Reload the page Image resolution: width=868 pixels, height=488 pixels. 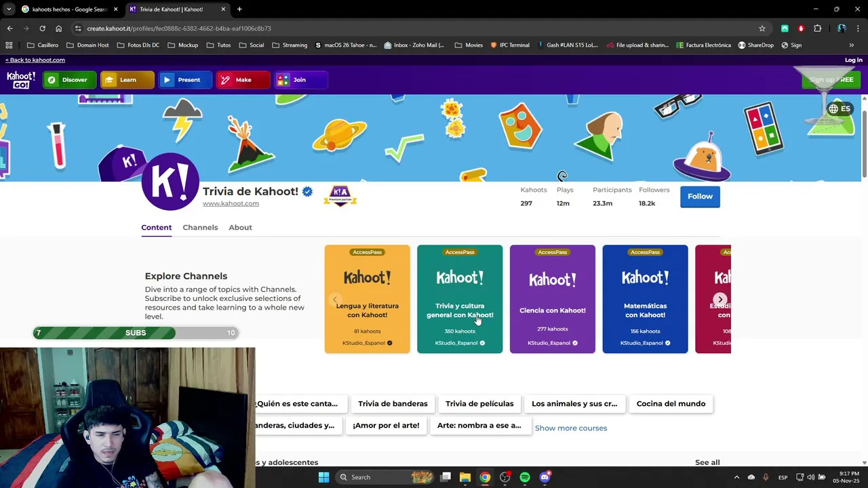(x=42, y=28)
